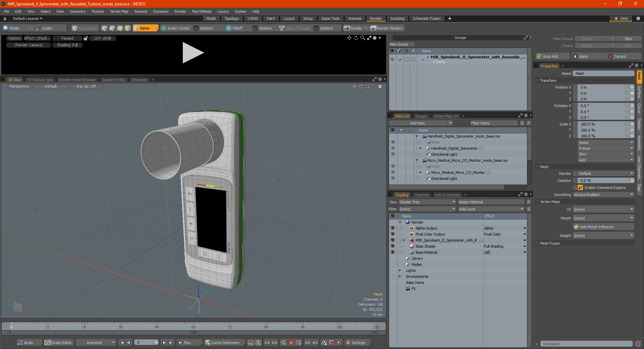This screenshot has width=644, height=349.
Task: Open the Default Layouts dropdown
Action: (x=28, y=18)
